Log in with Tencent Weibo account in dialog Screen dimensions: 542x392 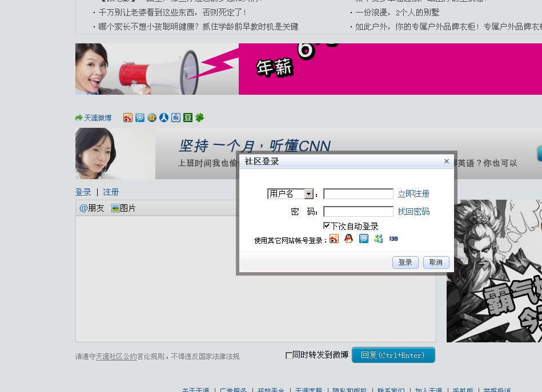click(x=364, y=239)
